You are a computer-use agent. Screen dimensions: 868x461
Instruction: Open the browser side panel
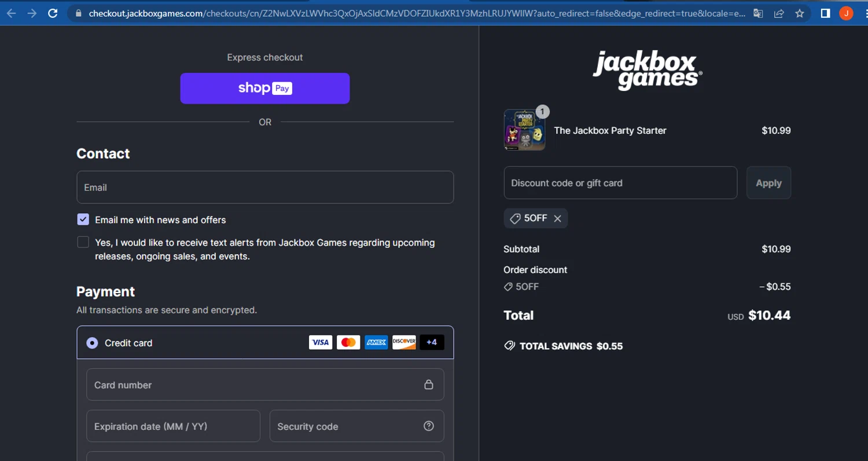[825, 13]
